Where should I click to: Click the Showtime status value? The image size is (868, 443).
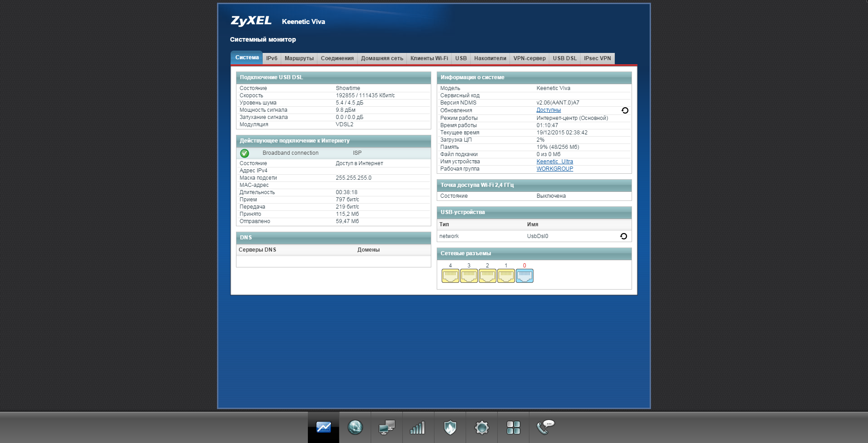(x=348, y=88)
